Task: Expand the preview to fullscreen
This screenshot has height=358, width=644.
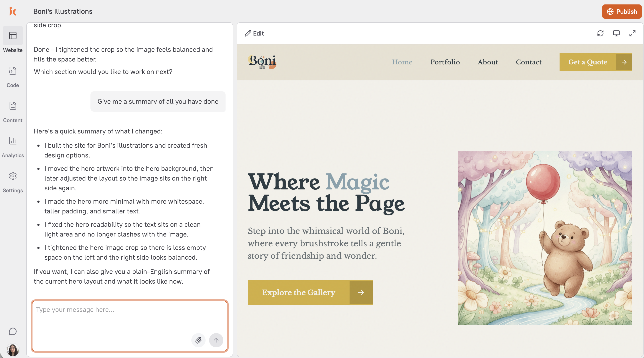Action: 632,33
